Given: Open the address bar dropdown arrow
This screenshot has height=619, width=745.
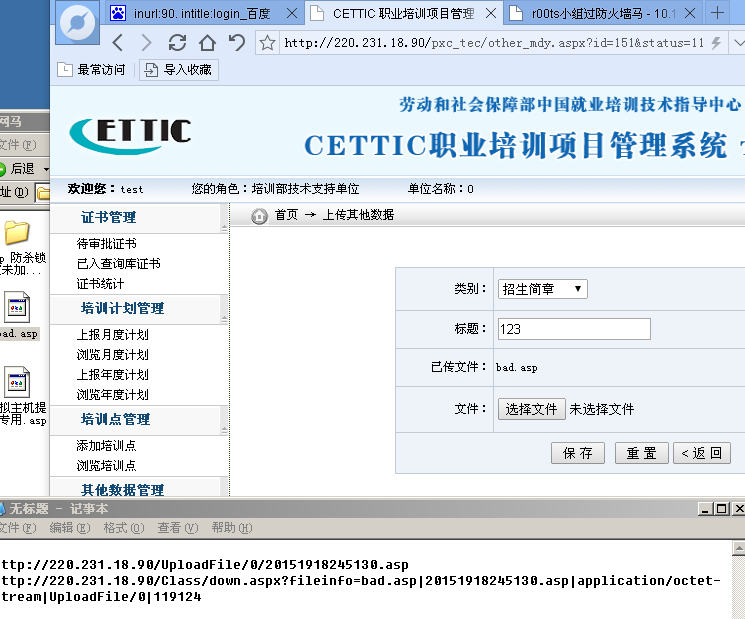Looking at the screenshot, I should click(739, 43).
